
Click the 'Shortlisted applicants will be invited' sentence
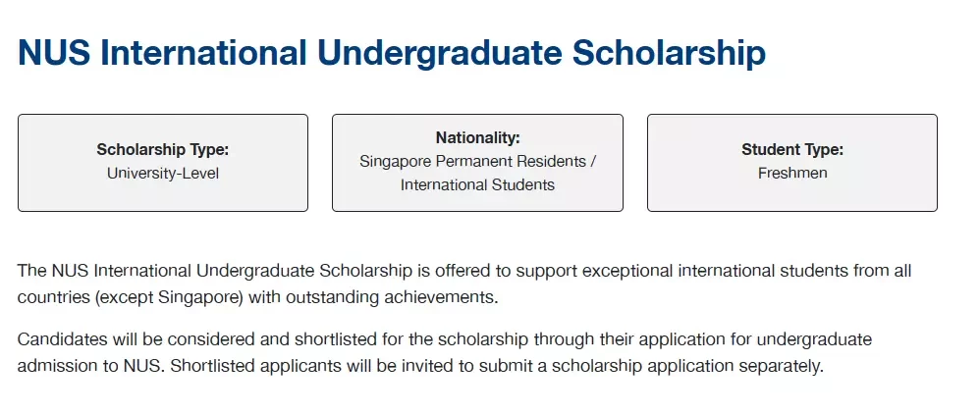(x=497, y=366)
